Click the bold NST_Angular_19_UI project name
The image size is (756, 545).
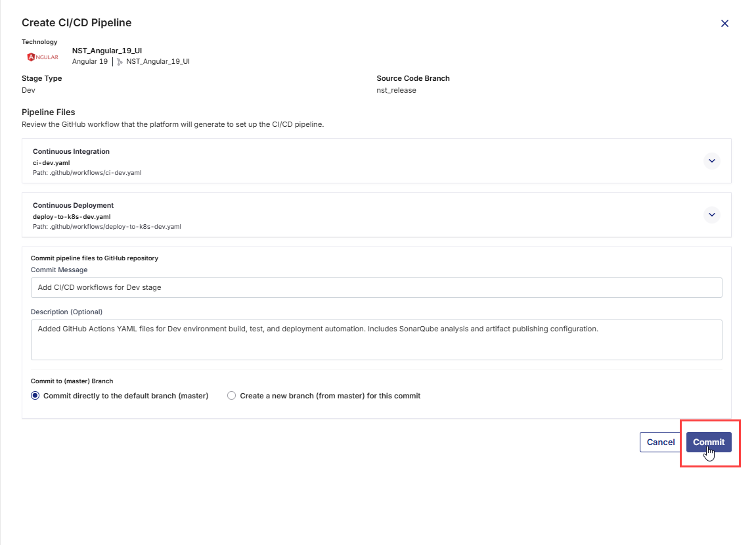tap(107, 51)
